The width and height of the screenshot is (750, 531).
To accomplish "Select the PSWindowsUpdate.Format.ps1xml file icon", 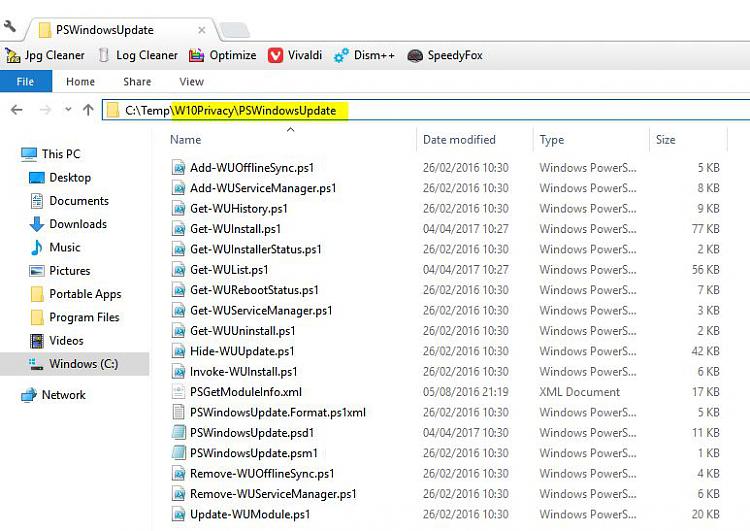I will pyautogui.click(x=178, y=412).
